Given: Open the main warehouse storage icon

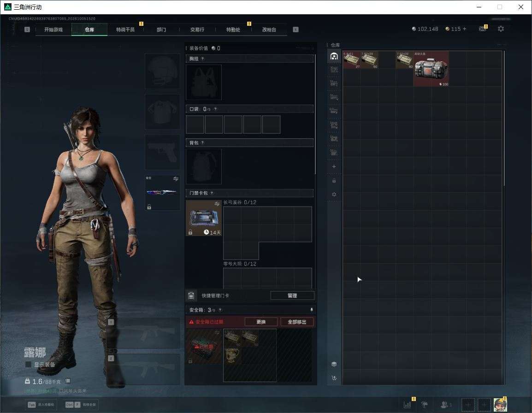Looking at the screenshot, I should pos(334,56).
